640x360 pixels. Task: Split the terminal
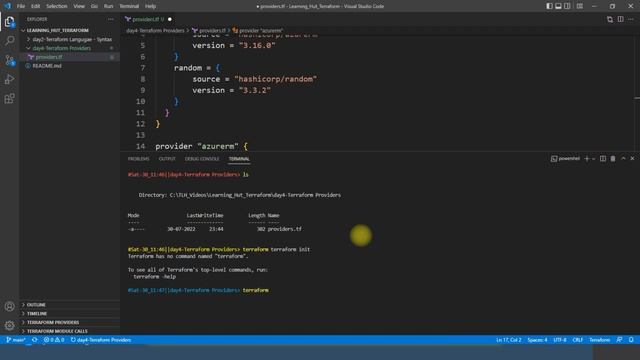(x=603, y=159)
